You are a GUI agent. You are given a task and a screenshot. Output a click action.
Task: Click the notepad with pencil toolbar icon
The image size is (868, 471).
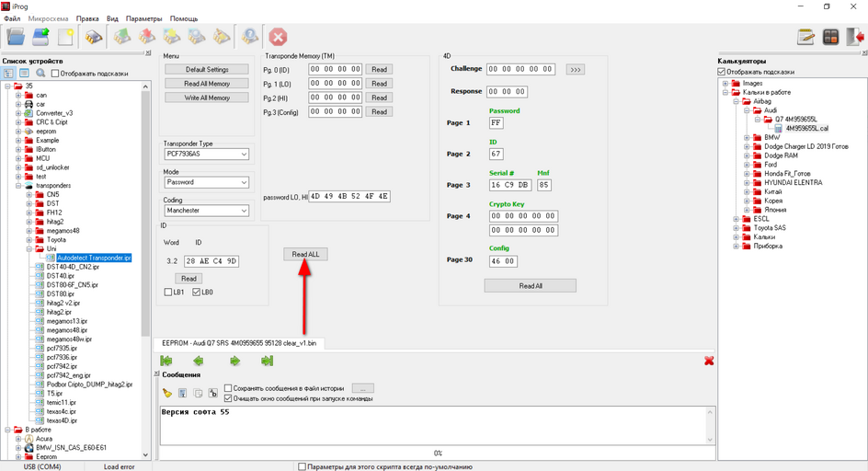(x=807, y=37)
